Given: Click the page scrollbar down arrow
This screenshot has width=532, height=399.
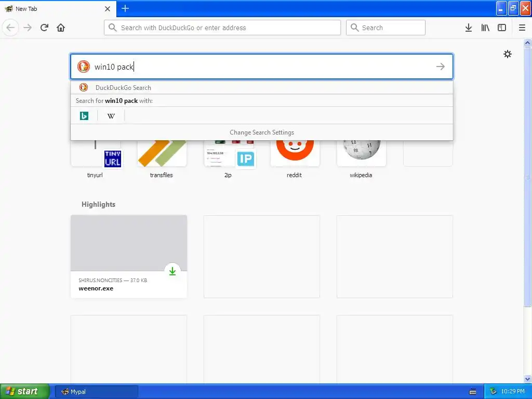Looking at the screenshot, I should coord(527,379).
